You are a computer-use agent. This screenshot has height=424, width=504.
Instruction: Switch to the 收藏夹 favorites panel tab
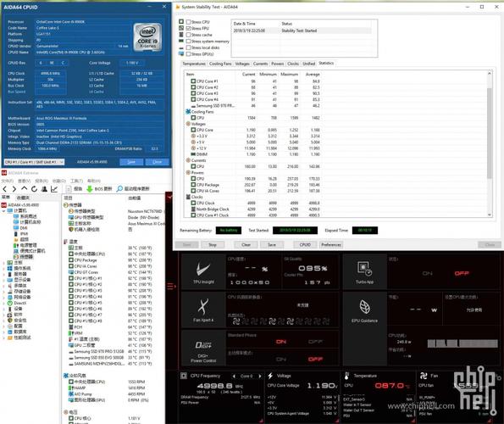(x=23, y=198)
